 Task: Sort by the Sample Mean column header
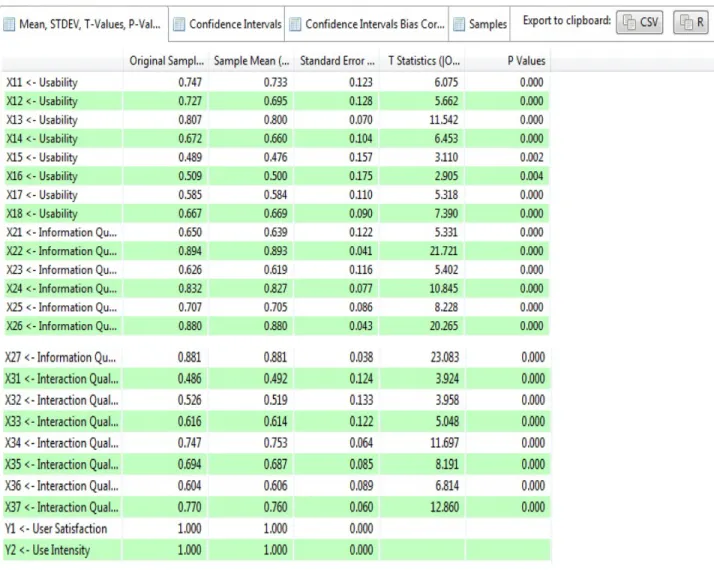[x=251, y=61]
